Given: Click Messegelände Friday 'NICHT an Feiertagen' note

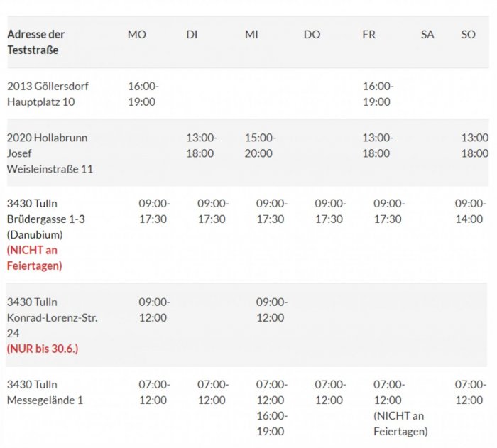Looking at the screenshot, I should 400,423.
